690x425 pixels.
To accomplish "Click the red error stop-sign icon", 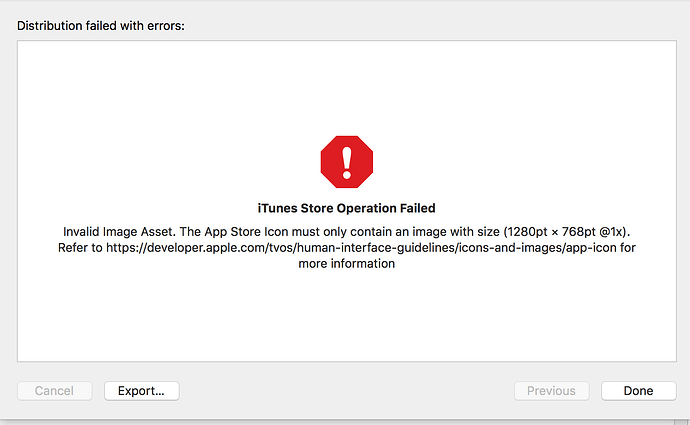I will 346,161.
